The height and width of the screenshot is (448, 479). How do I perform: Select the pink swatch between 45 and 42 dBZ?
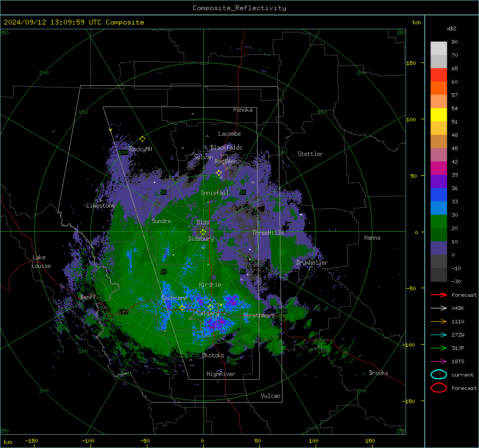click(x=439, y=155)
